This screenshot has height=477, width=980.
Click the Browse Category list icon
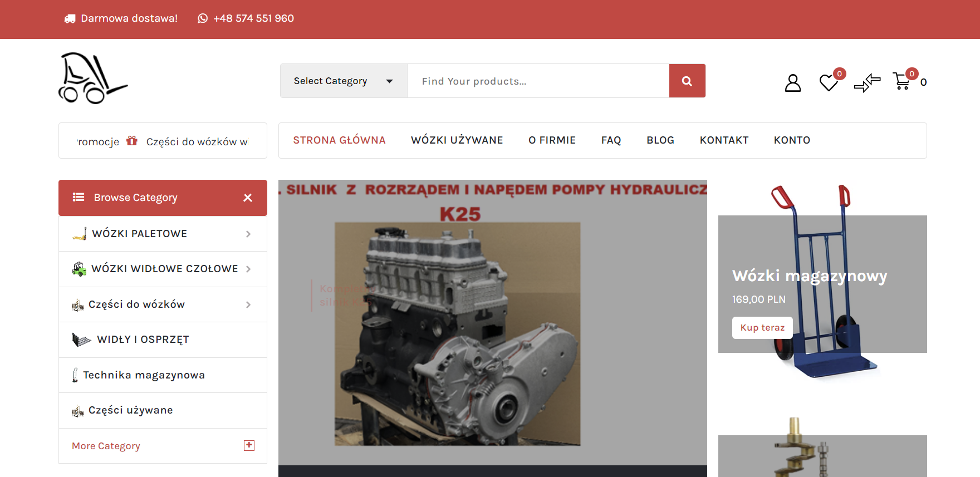(x=79, y=197)
